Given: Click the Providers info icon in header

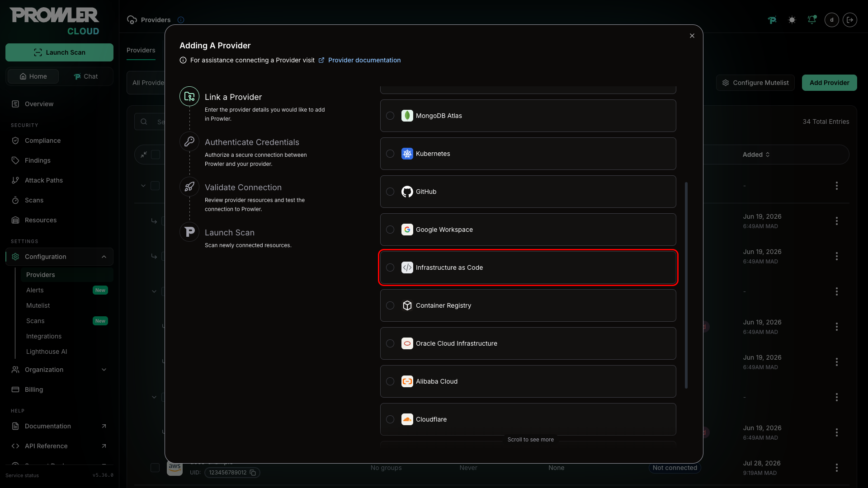Looking at the screenshot, I should tap(181, 20).
